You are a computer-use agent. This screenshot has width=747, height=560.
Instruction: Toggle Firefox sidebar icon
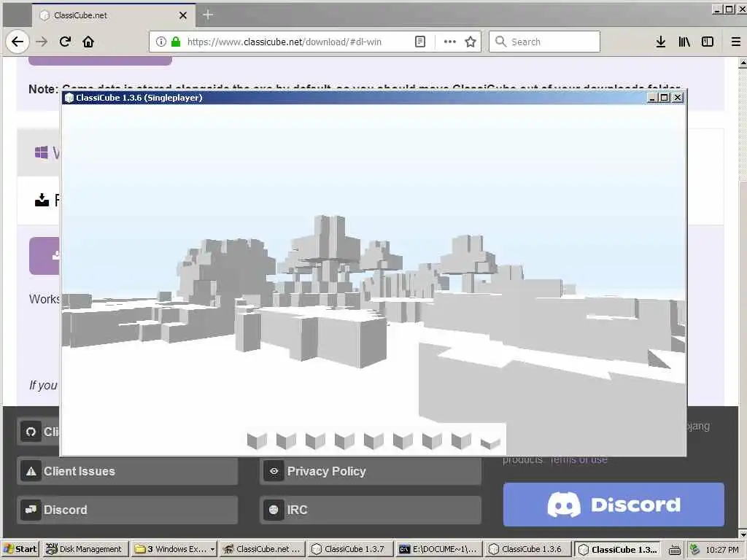pos(708,42)
